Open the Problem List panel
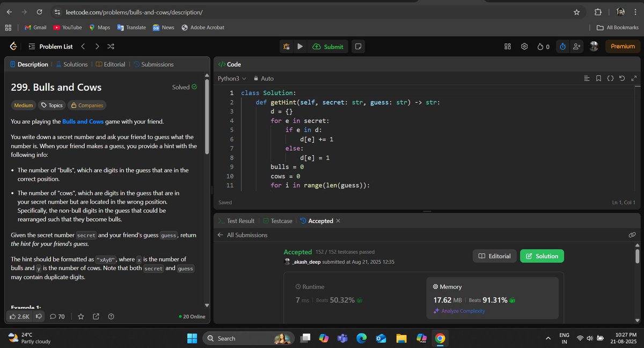The width and height of the screenshot is (644, 348). 50,47
